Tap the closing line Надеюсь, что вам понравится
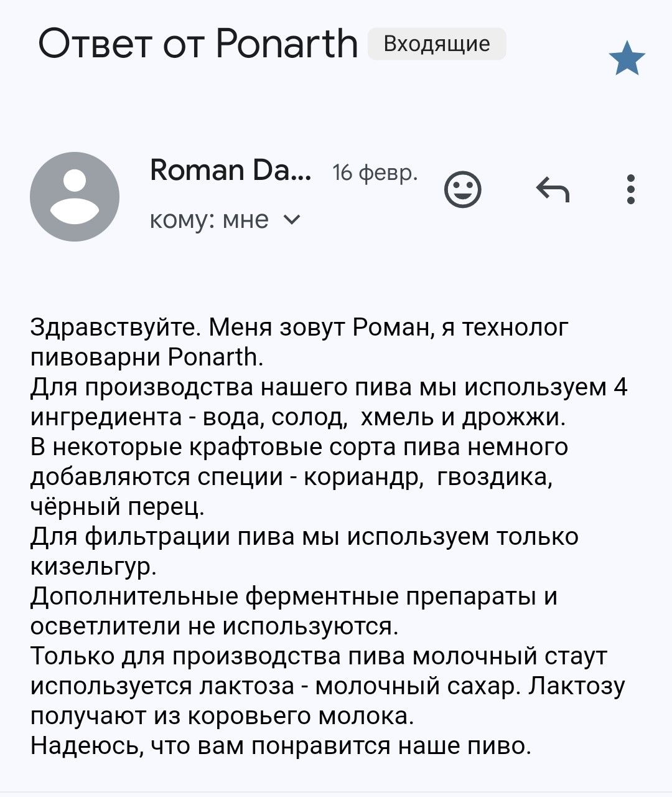672x797 pixels. point(281,746)
